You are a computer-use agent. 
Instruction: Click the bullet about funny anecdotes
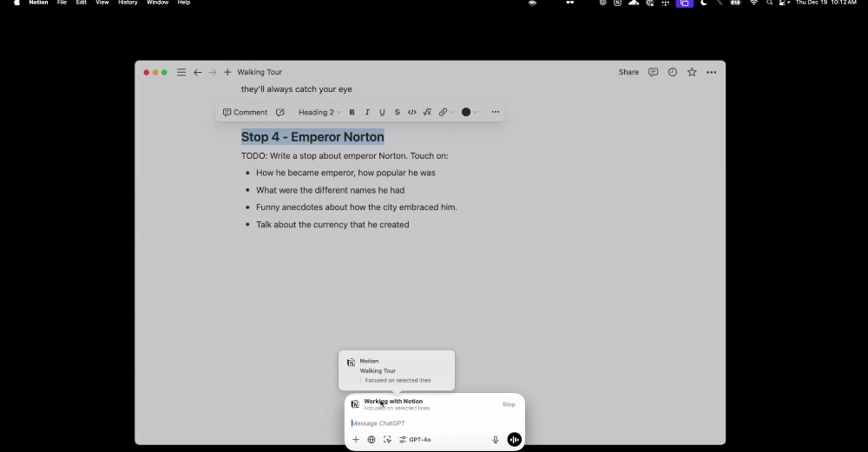(x=356, y=207)
